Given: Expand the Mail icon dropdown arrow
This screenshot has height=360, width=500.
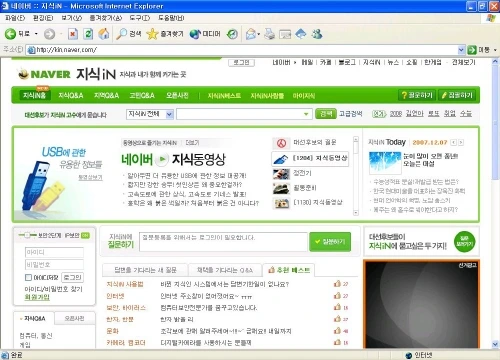Looking at the screenshot, I should 258,34.
